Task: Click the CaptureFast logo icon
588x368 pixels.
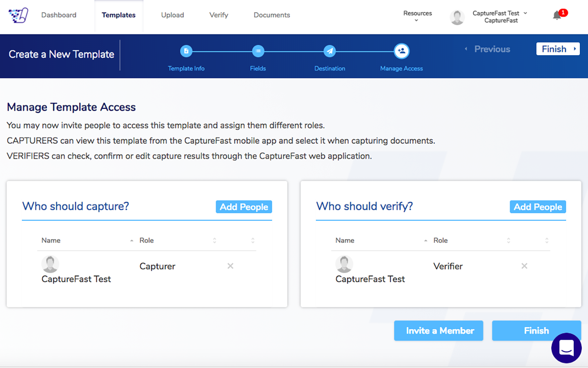Action: coord(18,16)
